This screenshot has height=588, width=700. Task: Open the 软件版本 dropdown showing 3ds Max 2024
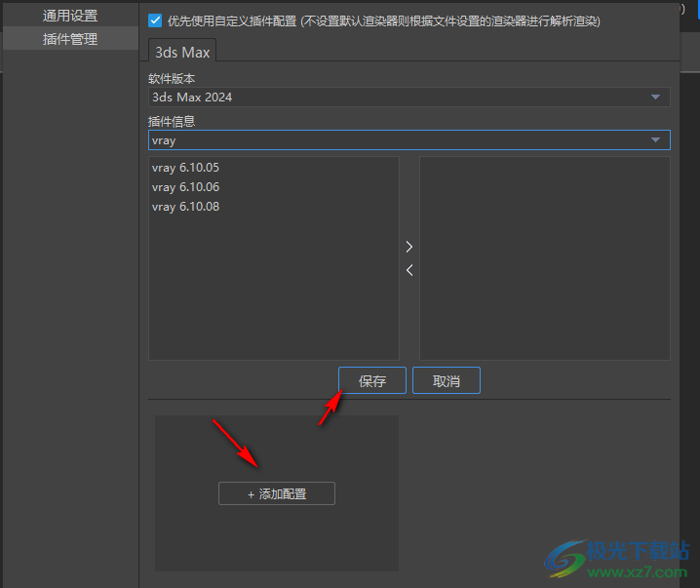click(x=408, y=97)
